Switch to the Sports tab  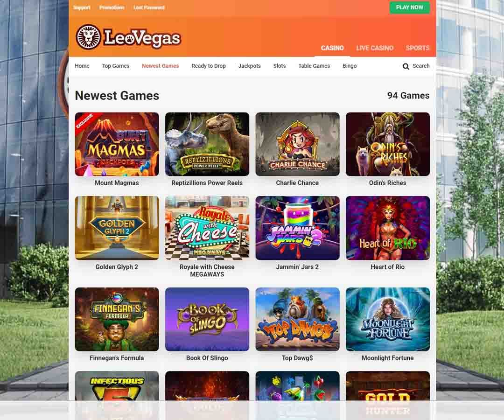click(x=418, y=48)
